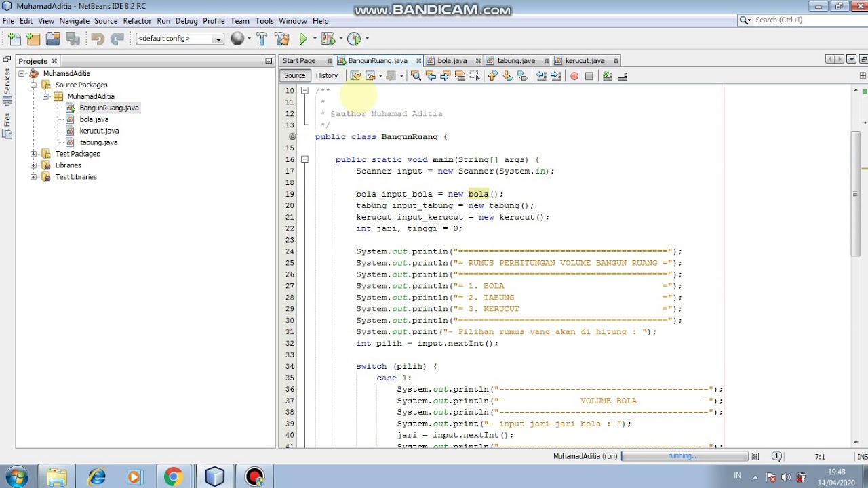Open the Start Page tab

(299, 60)
